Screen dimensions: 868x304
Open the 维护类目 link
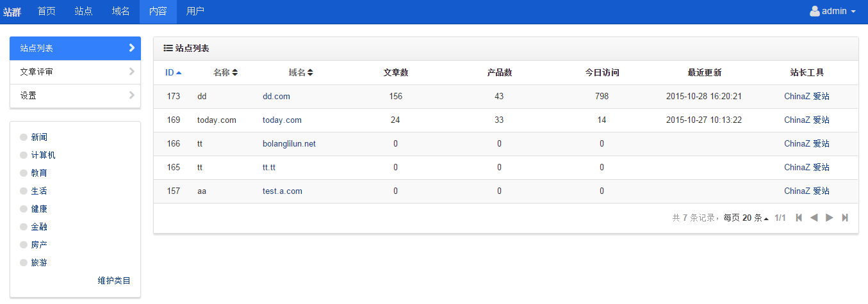pos(114,280)
